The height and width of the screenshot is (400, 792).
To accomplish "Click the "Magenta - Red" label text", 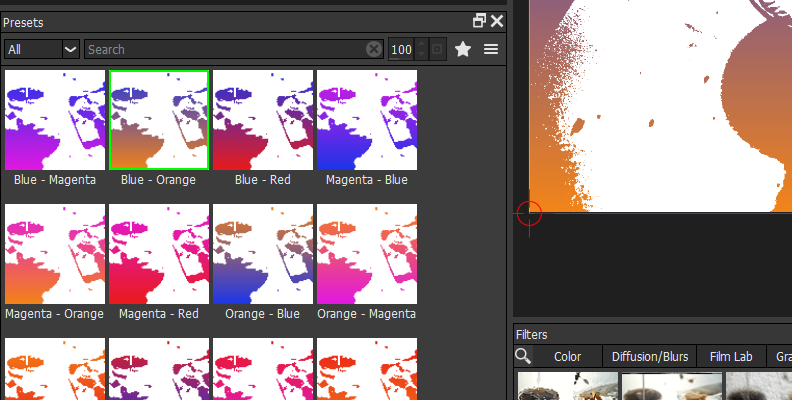I will 159,314.
